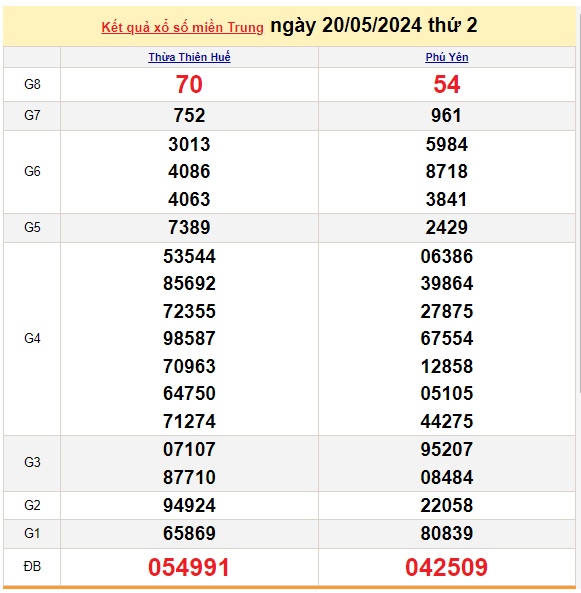Select the G6 prize label
This screenshot has height=593, width=581.
coord(32,171)
